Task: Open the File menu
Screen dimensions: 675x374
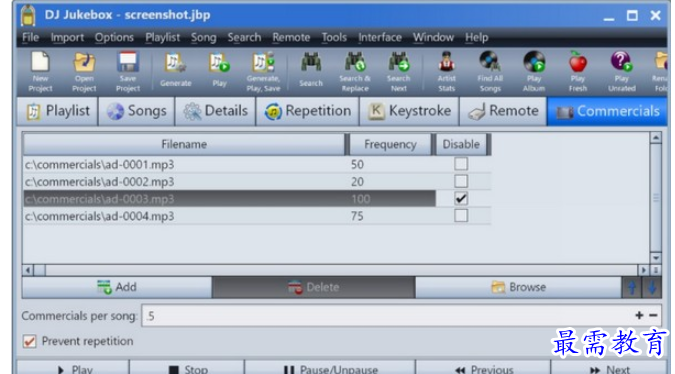Action: [x=31, y=37]
